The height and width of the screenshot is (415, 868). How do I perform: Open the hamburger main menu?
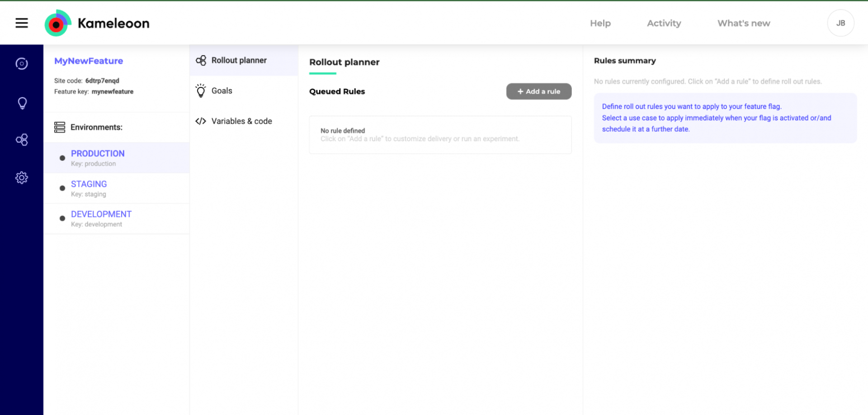point(22,23)
